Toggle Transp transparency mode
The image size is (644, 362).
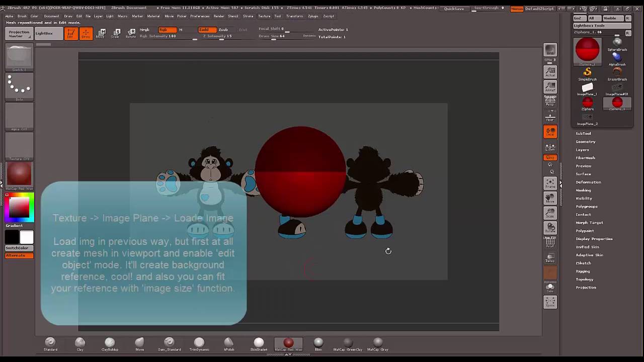point(550,258)
